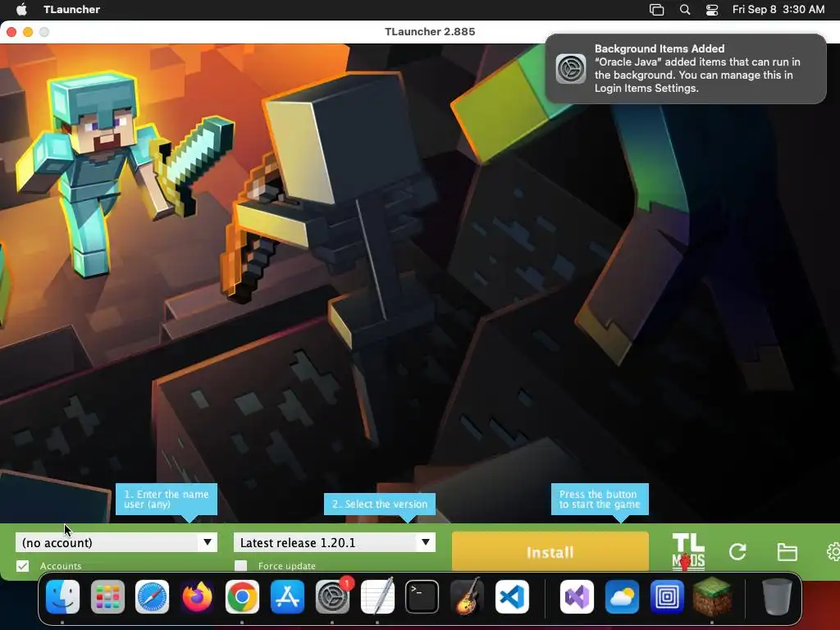
Task: Open Finder from the dock
Action: [62, 597]
